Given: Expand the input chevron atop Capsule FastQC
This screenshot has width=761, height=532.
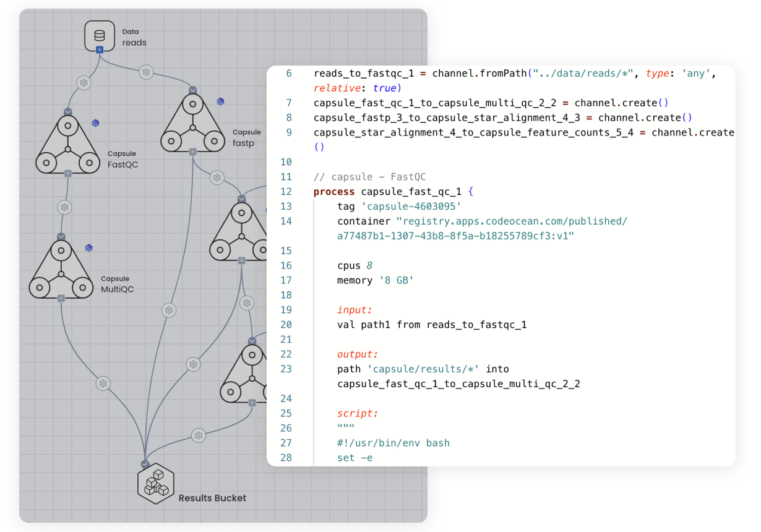Looking at the screenshot, I should [68, 111].
